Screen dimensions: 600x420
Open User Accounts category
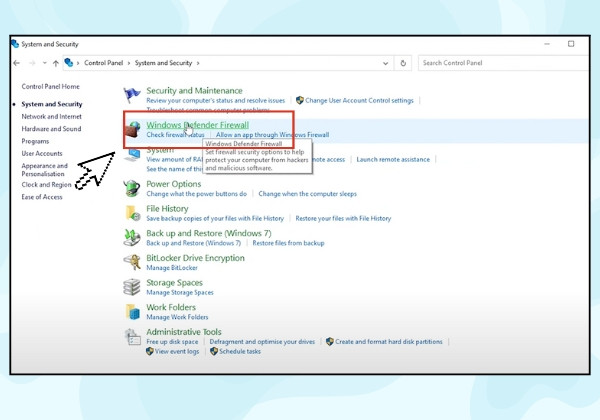(42, 153)
